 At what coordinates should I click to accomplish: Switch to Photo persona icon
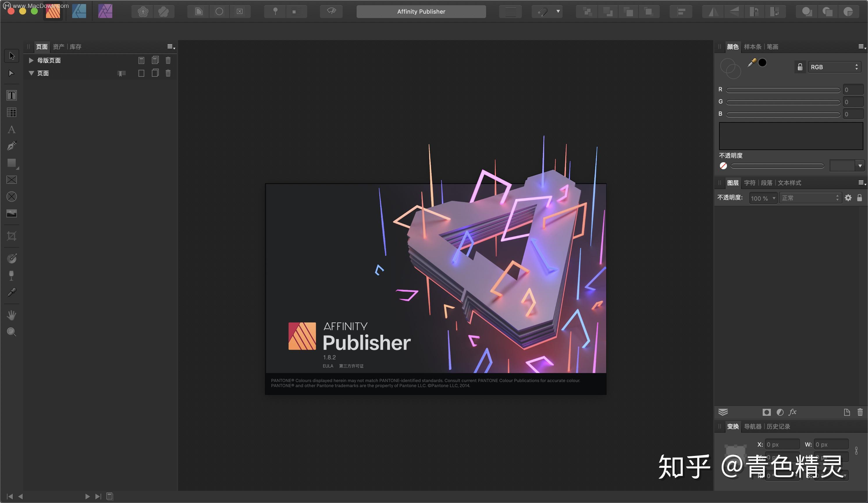[x=105, y=12]
